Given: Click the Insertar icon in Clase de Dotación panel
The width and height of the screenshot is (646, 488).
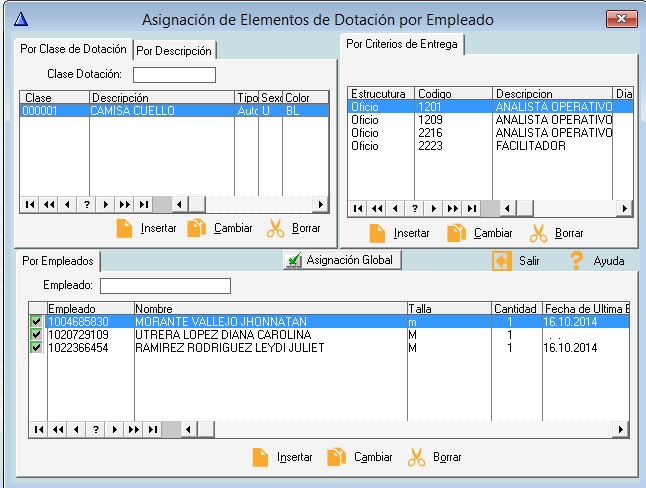Looking at the screenshot, I should pyautogui.click(x=125, y=228).
